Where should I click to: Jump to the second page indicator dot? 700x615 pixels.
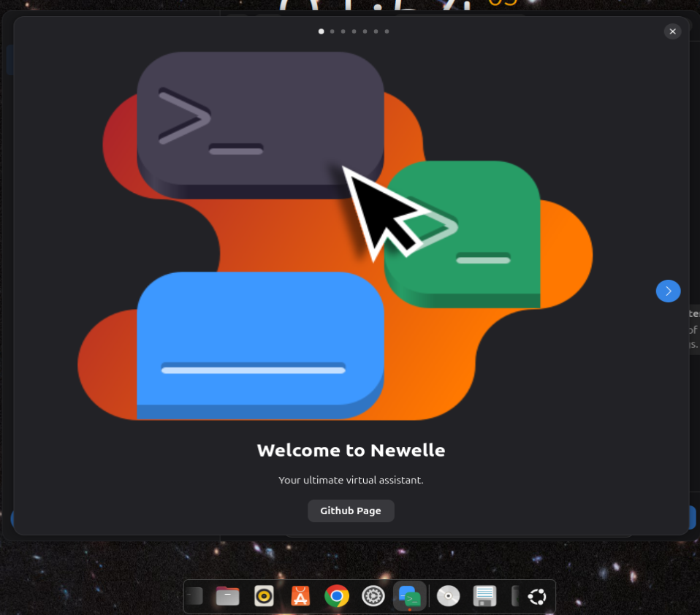point(332,31)
